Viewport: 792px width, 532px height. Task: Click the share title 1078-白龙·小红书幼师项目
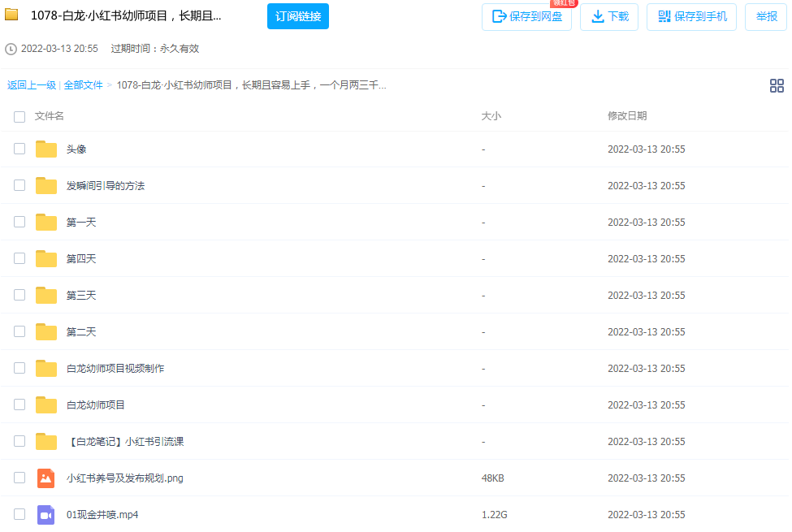(x=126, y=15)
